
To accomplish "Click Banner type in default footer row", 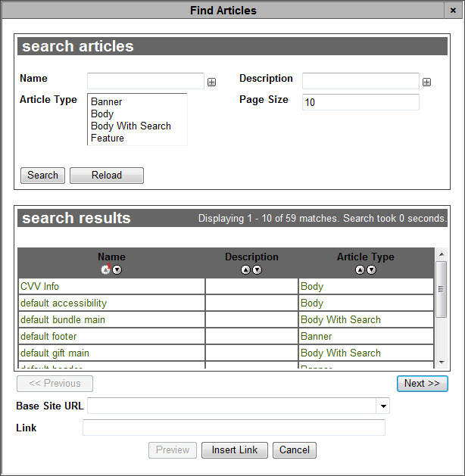I will point(316,336).
